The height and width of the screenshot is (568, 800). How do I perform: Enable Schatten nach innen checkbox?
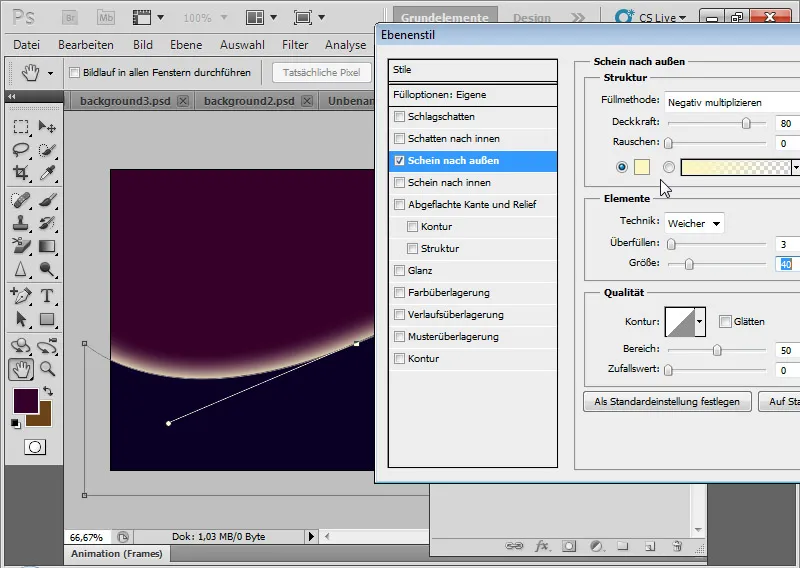[399, 138]
